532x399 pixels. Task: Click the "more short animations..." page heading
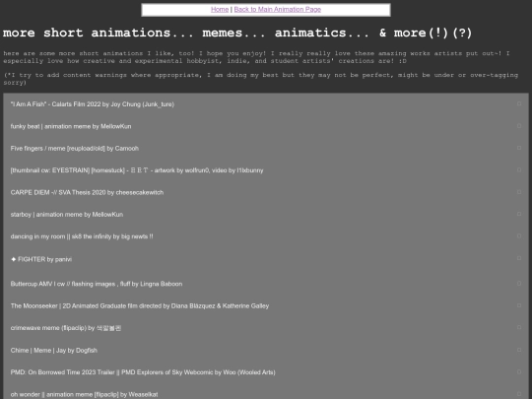click(x=237, y=33)
